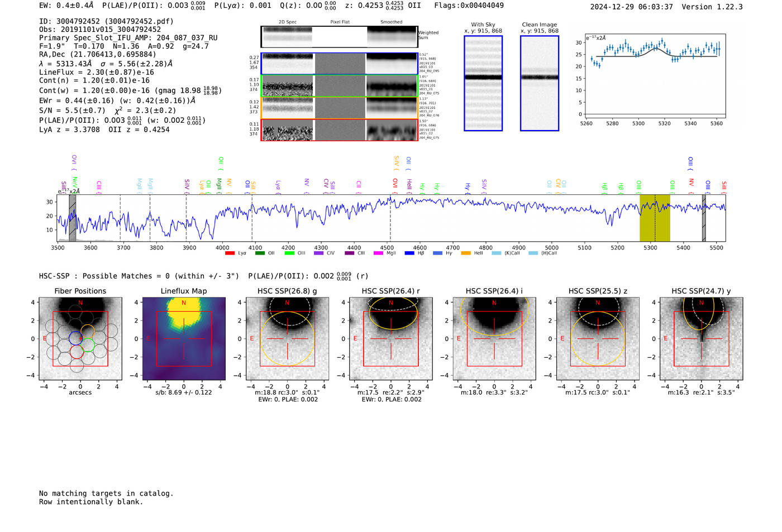Viewport: 782px width, 532px height.
Task: Open the Clean Image cutout
Action: [x=540, y=83]
